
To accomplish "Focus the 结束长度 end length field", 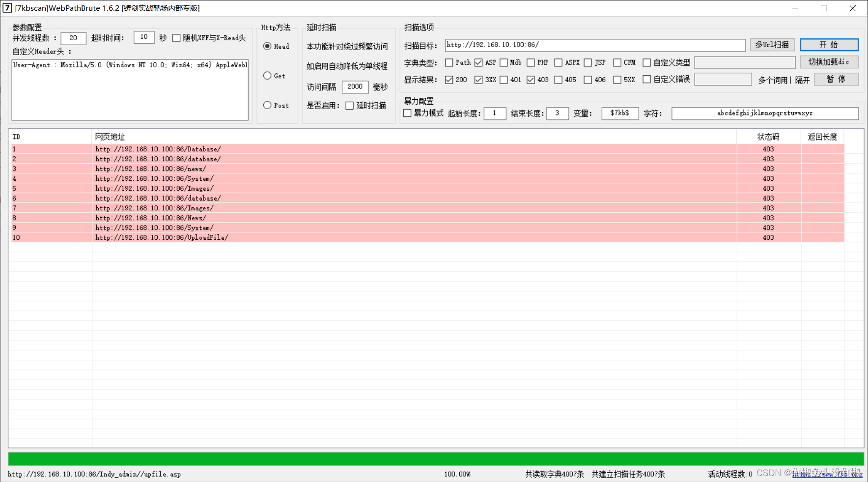I will coord(558,113).
